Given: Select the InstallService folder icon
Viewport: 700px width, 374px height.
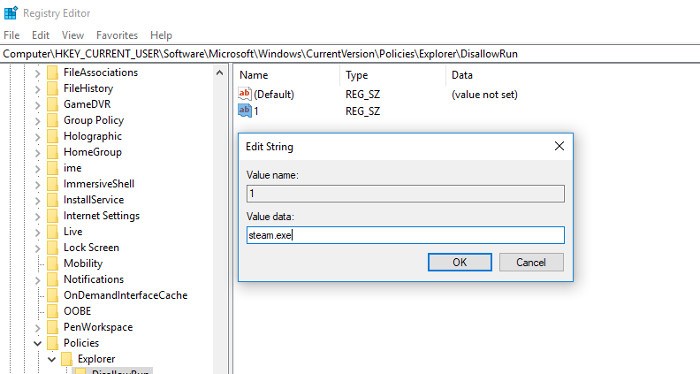Looking at the screenshot, I should (53, 200).
